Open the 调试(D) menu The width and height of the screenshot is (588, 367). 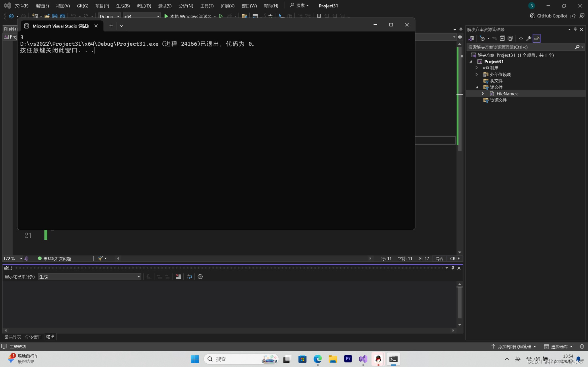click(x=144, y=6)
